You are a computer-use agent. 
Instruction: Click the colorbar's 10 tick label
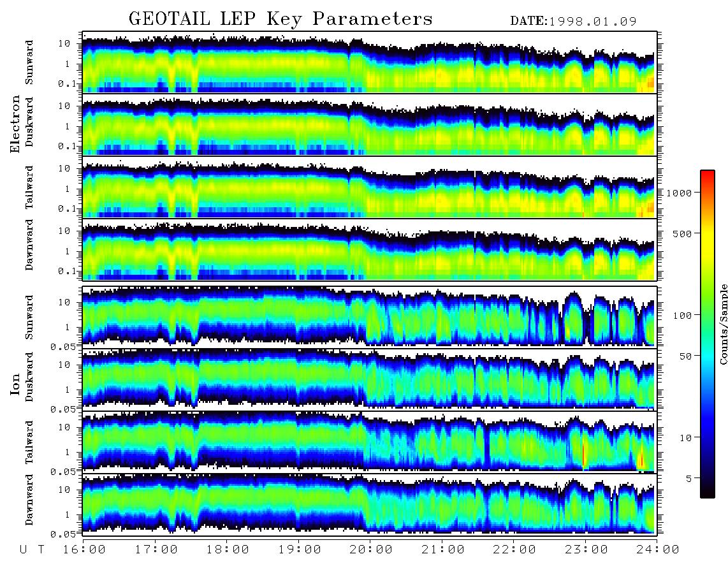click(685, 438)
